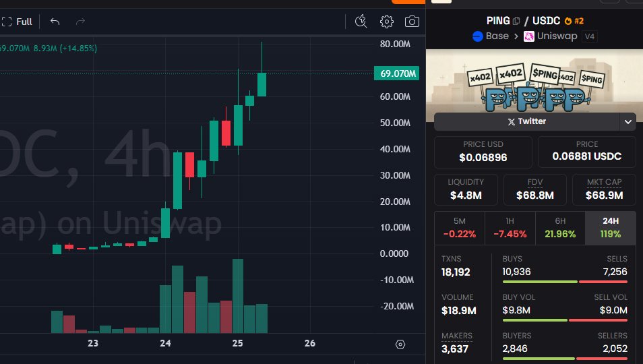Click the MAKERS underlined label
The image size is (643, 364).
click(457, 336)
